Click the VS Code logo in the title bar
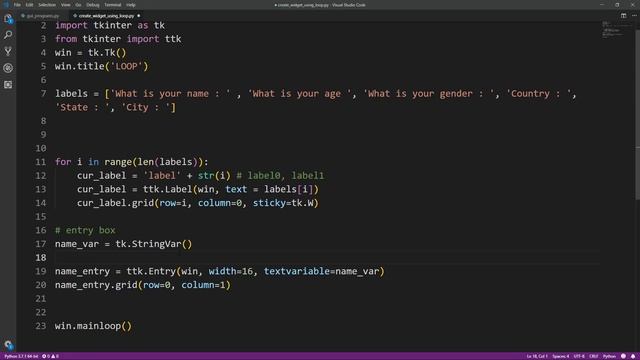This screenshot has height=360, width=640. pyautogui.click(x=6, y=5)
